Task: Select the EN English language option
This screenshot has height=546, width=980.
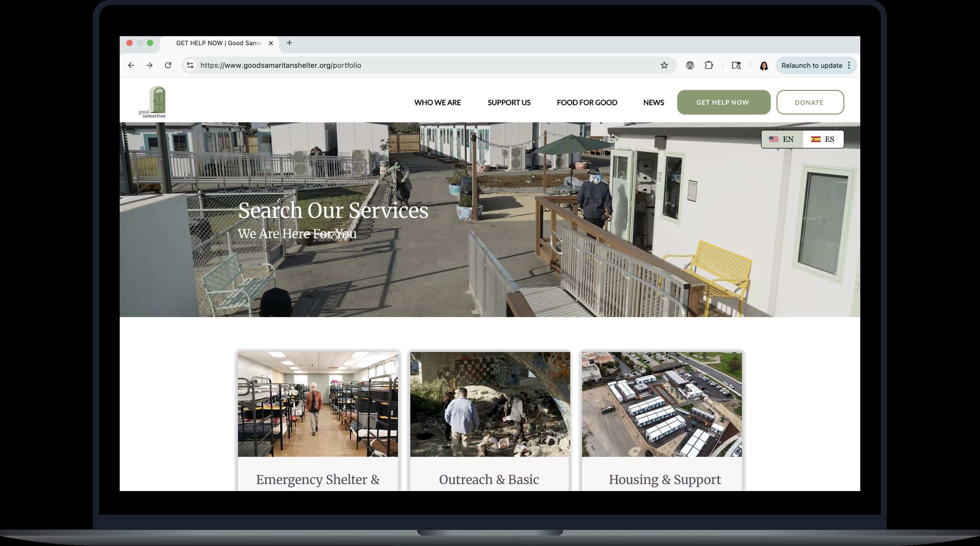Action: pyautogui.click(x=781, y=139)
